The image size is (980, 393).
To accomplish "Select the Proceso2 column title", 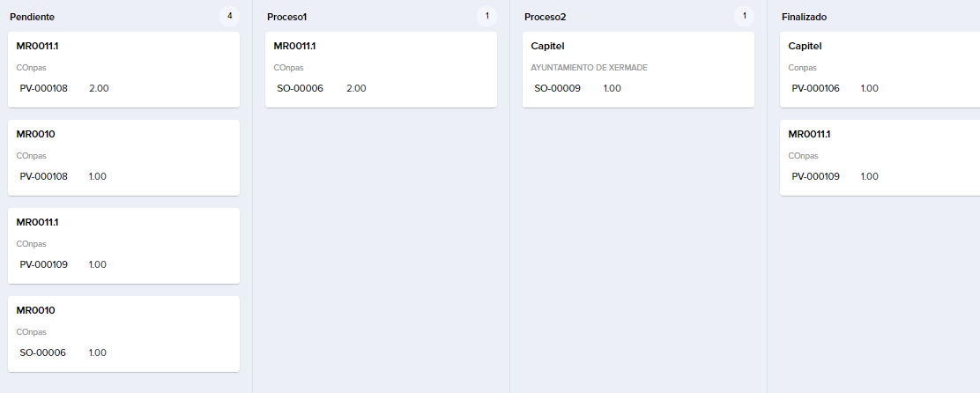I will coord(545,17).
